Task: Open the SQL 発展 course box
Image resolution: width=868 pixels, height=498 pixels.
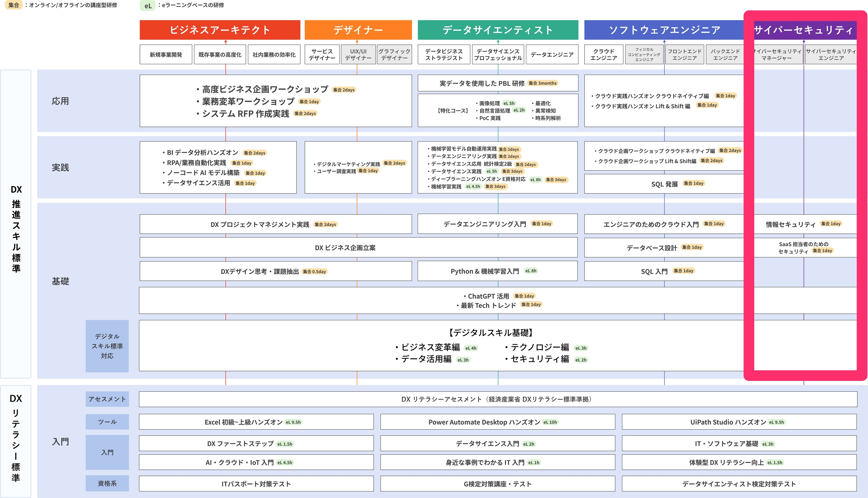Action: 664,184
